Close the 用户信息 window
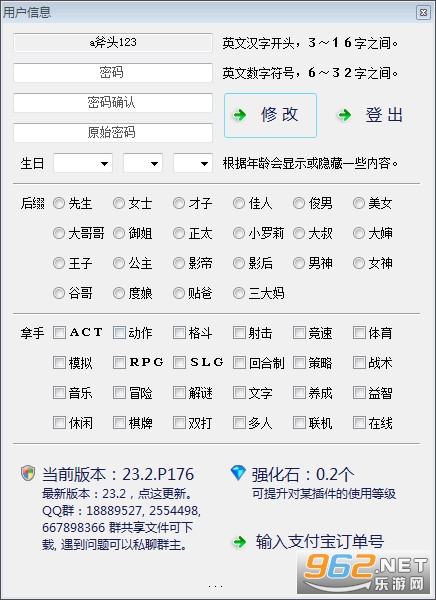The image size is (436, 600). [x=423, y=13]
